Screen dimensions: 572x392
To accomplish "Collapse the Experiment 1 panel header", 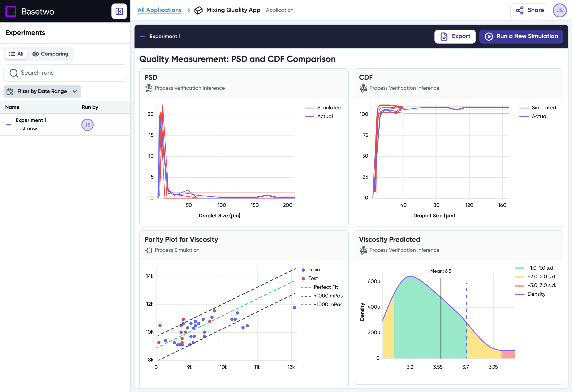I will 143,36.
